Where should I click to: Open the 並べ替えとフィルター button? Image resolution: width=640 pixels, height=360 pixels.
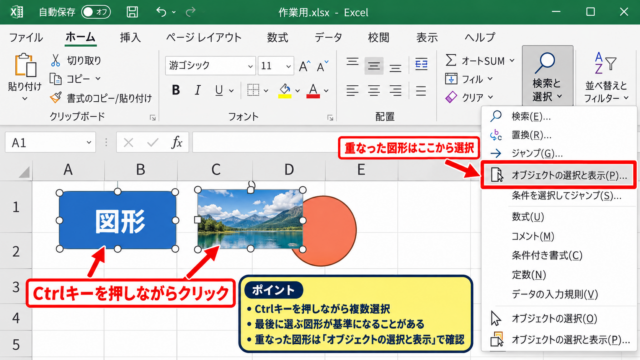(606, 76)
